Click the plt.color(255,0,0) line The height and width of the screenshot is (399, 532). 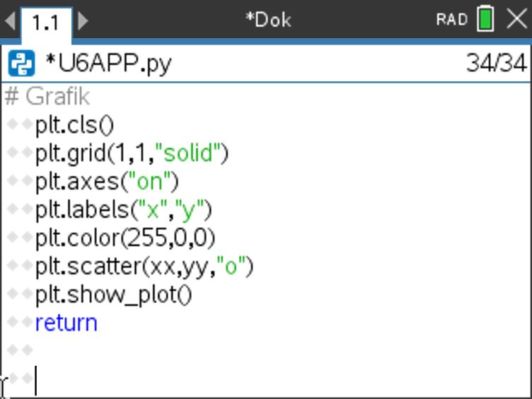coord(125,238)
